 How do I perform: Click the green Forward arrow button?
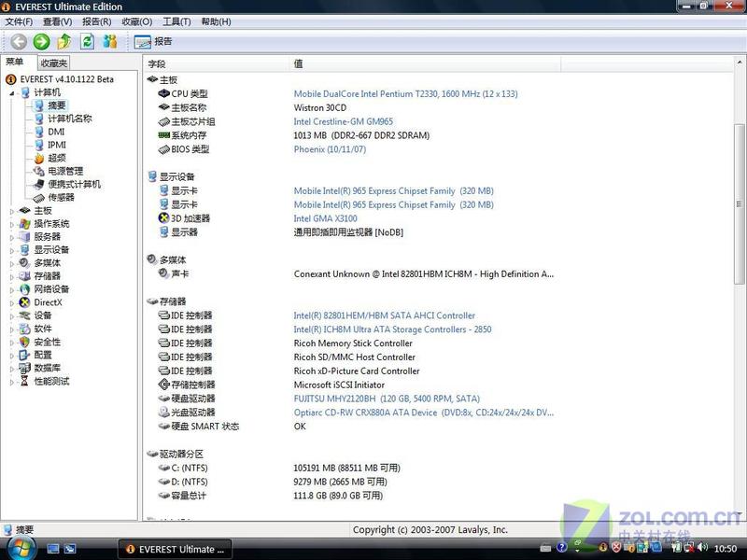[41, 42]
